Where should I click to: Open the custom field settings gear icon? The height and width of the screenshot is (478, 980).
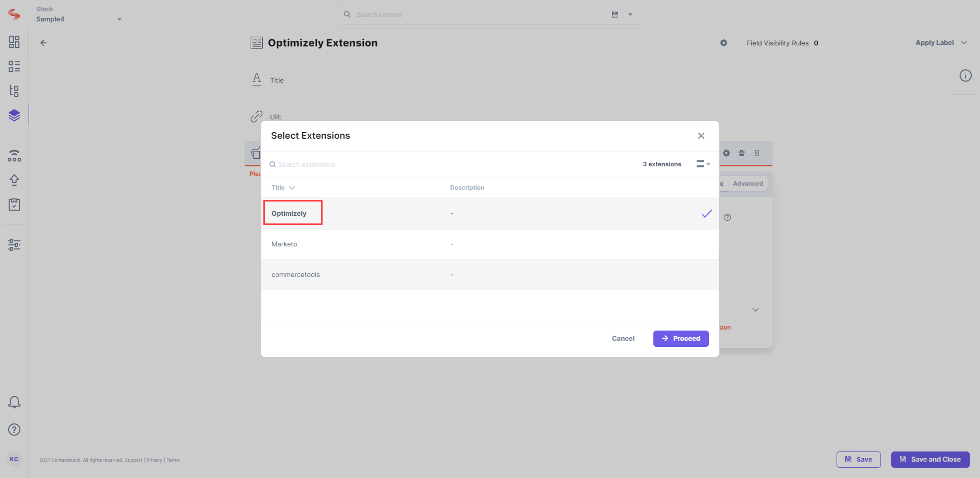(726, 153)
